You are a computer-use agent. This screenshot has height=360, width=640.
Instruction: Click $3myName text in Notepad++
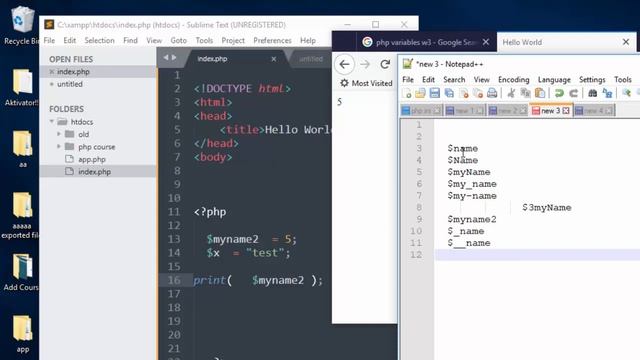coord(547,208)
